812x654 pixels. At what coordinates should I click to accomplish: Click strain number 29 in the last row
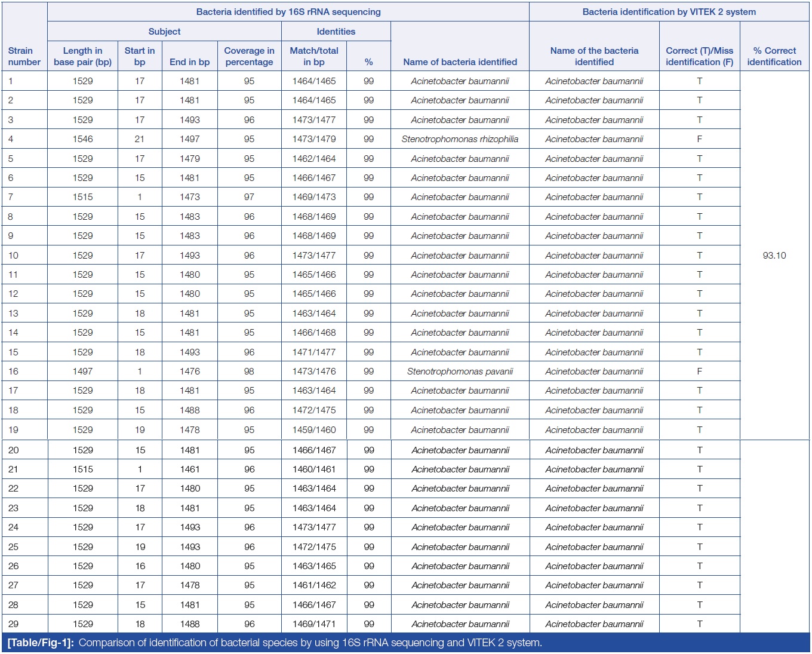coord(13,624)
